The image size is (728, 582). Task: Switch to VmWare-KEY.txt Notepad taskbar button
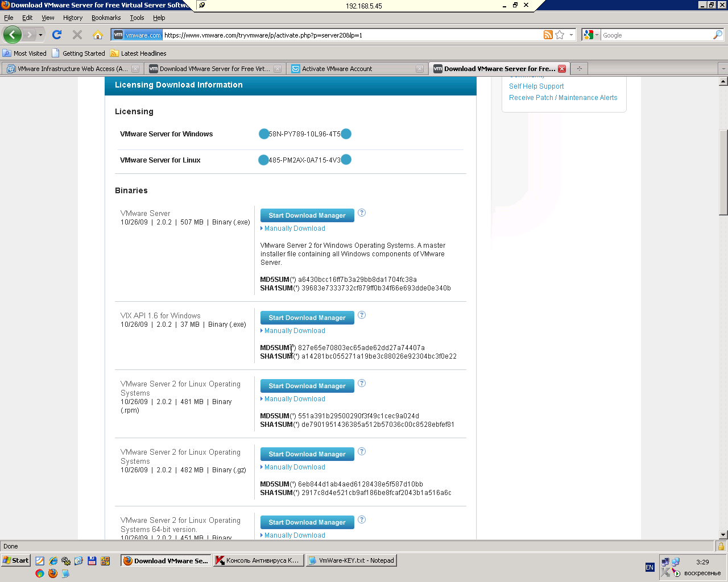pyautogui.click(x=351, y=560)
